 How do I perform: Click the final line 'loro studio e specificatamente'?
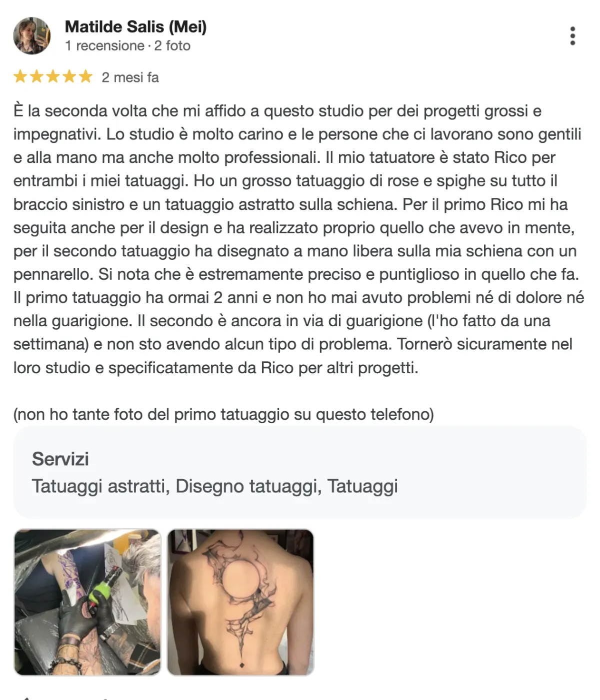(216, 368)
